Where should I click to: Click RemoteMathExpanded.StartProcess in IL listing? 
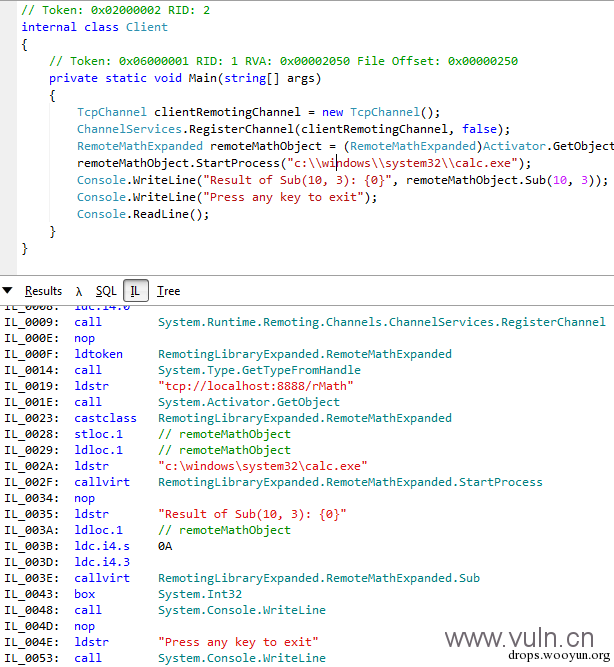[350, 482]
